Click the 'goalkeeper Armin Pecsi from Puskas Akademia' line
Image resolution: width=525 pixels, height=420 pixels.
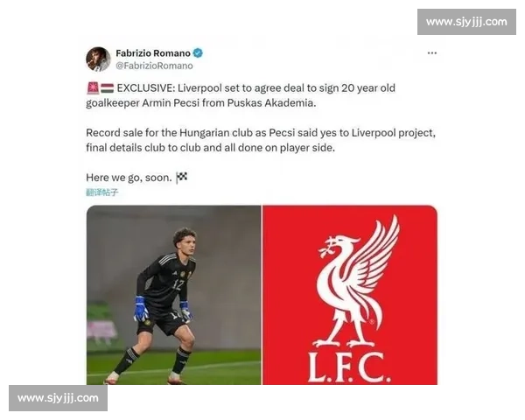click(201, 103)
